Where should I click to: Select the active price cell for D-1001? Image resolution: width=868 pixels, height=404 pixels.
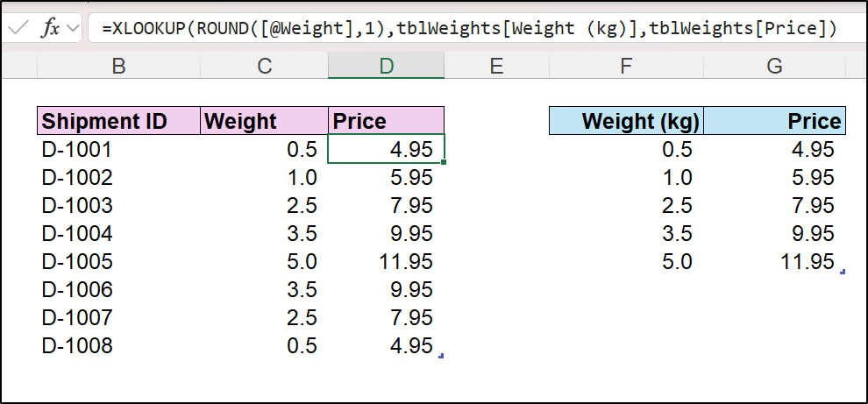pos(386,149)
